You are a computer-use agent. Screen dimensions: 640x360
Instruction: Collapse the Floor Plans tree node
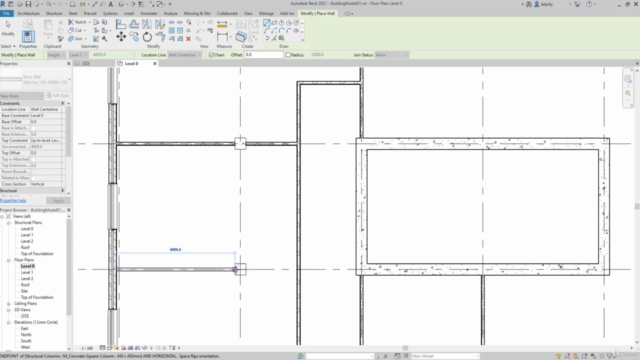9,260
